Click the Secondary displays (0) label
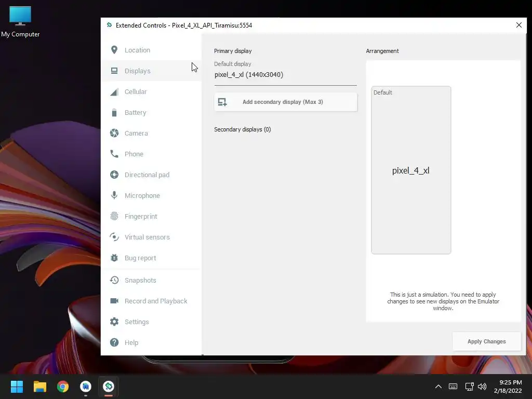Viewport: 532px width, 399px height. [242, 129]
